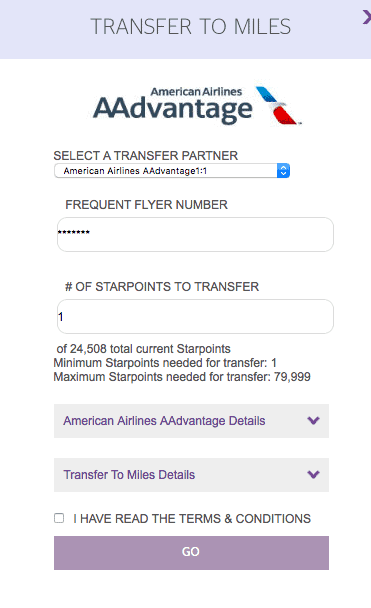This screenshot has height=608, width=371.
Task: Close the panel with the purple arrow
Action: tap(367, 17)
